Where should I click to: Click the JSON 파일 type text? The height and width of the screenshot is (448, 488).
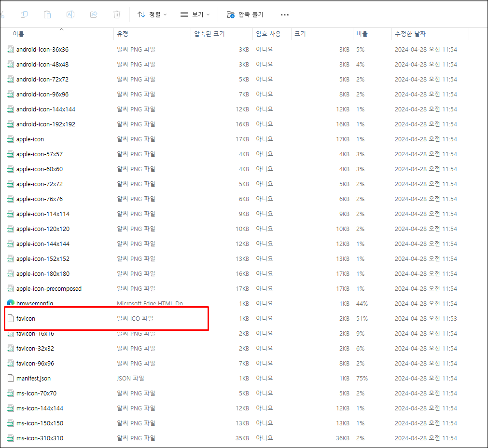coord(130,379)
